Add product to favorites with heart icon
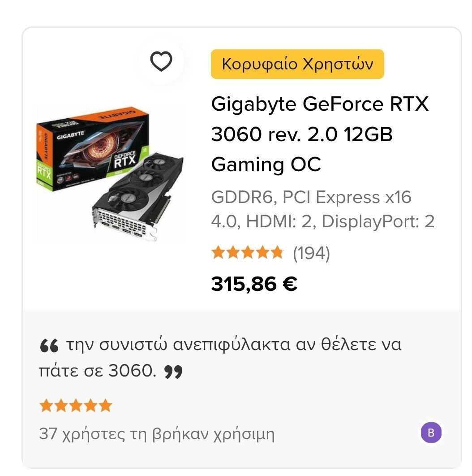This screenshot has width=472, height=476. pos(161,61)
